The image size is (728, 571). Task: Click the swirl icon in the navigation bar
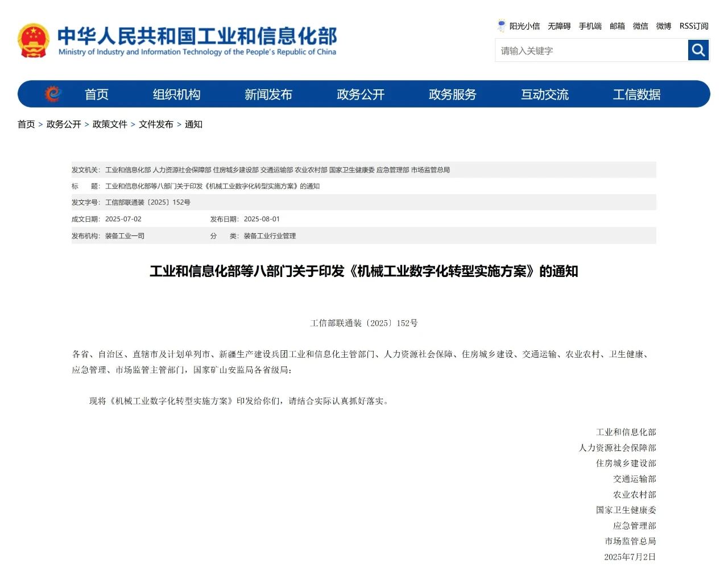52,94
